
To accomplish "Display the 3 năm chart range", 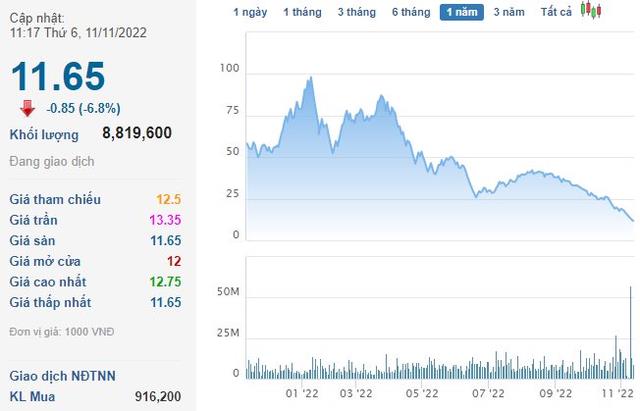I will (x=510, y=12).
